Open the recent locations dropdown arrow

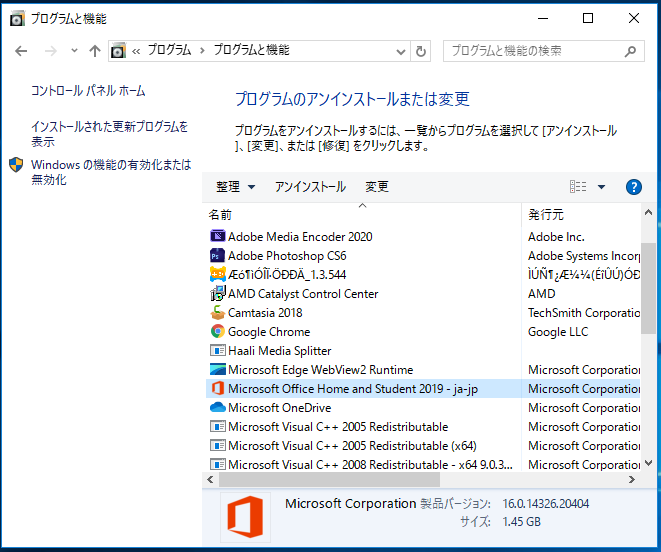click(x=74, y=51)
